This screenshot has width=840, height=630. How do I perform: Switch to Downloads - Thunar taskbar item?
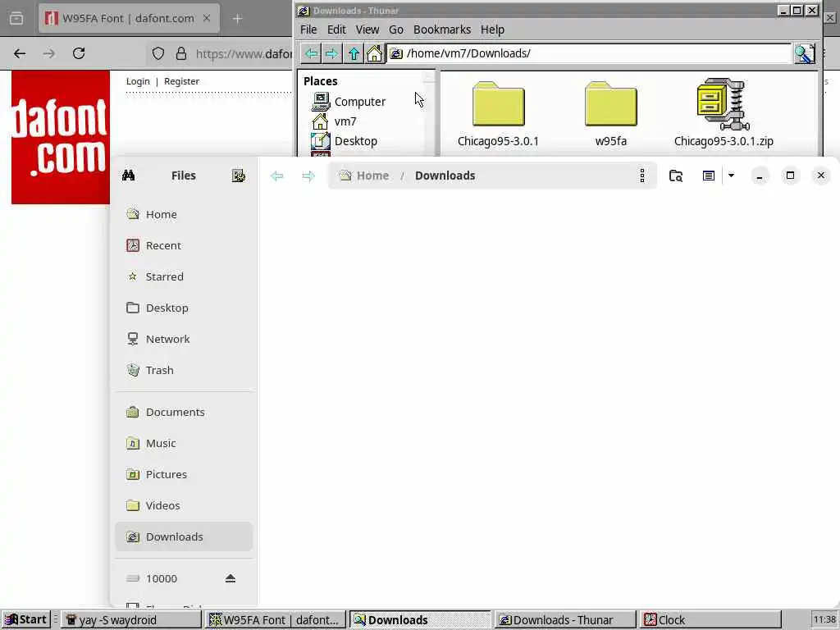pyautogui.click(x=565, y=620)
